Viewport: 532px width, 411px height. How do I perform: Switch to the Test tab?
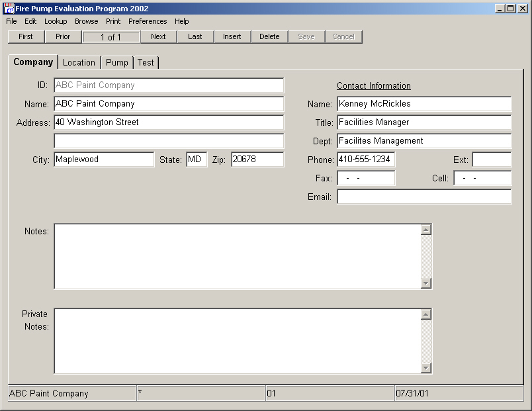(x=146, y=62)
